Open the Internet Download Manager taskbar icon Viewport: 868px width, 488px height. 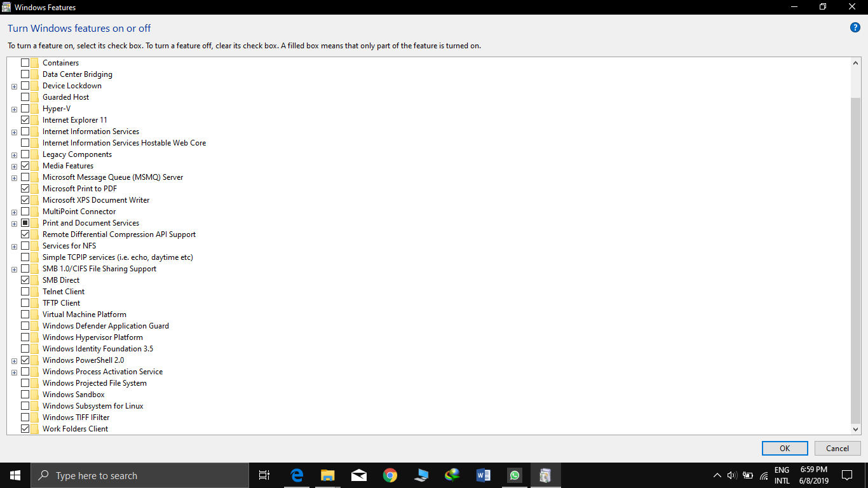click(452, 475)
